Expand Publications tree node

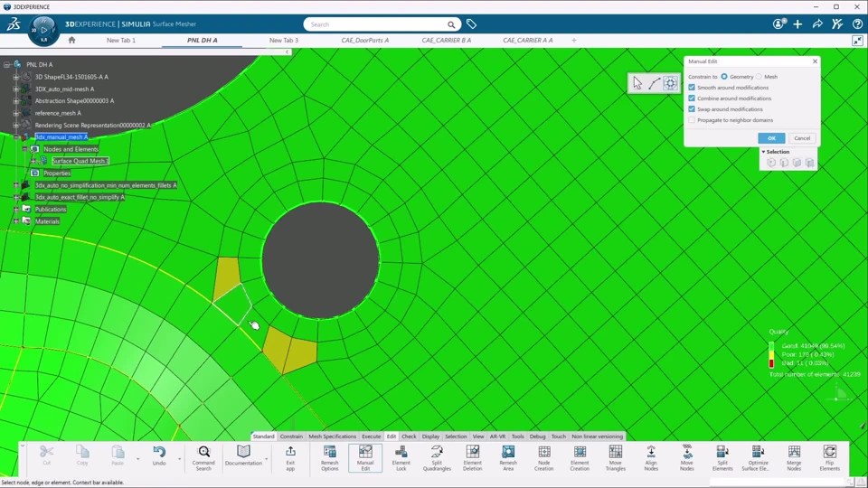(16, 209)
